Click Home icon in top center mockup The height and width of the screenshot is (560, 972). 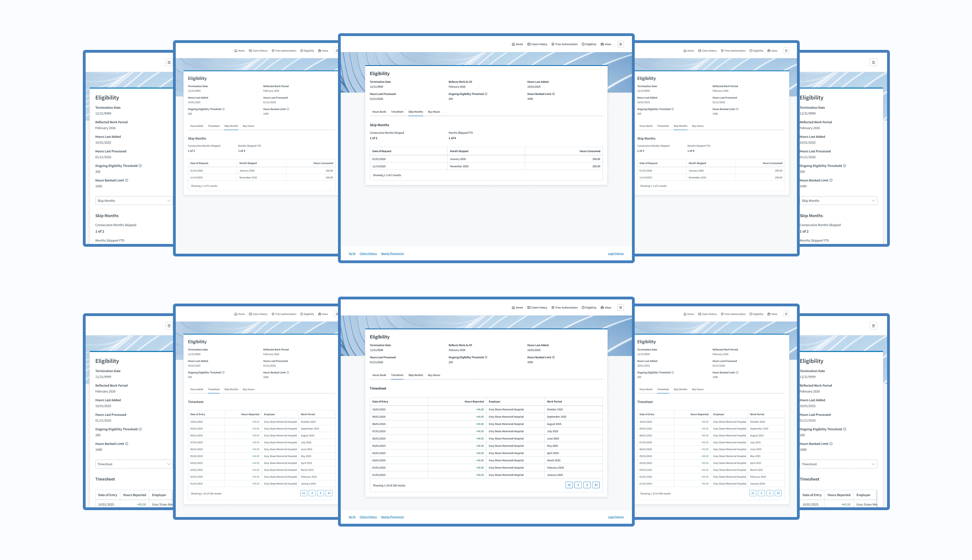point(513,44)
